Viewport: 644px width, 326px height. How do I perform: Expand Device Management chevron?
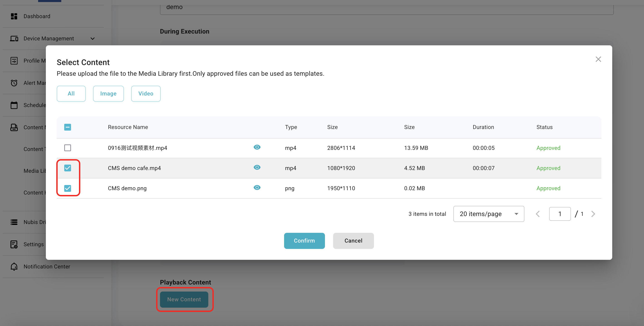coord(93,39)
